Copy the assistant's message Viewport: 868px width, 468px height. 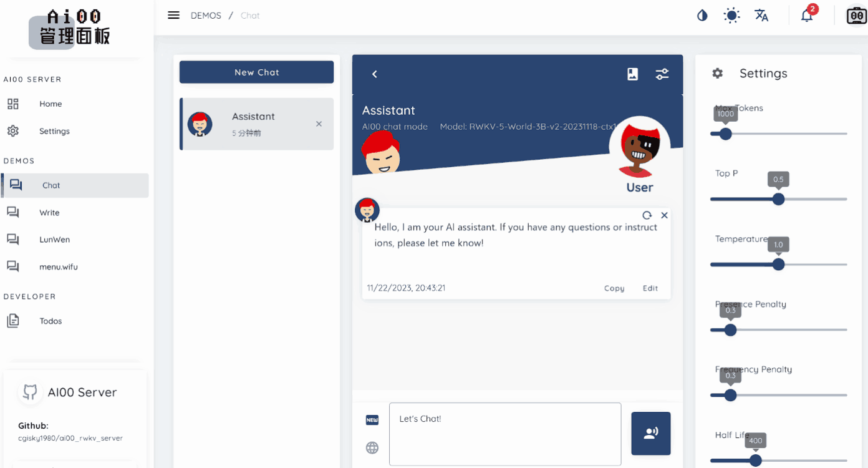[x=614, y=288]
